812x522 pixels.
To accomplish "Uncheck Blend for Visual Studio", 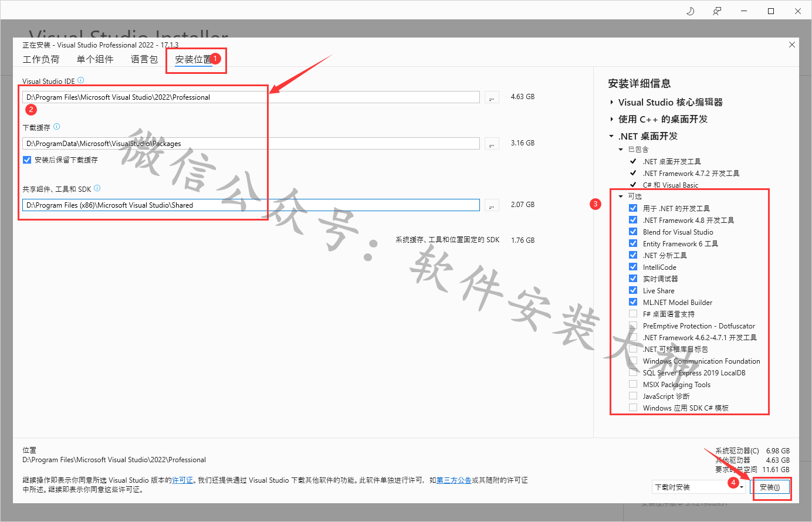I will tap(633, 232).
